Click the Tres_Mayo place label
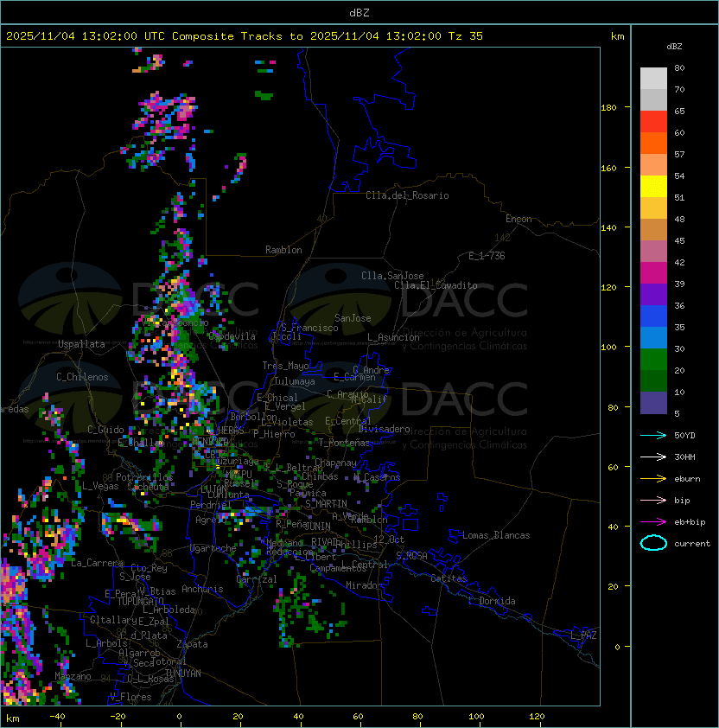719x728 pixels. click(x=285, y=366)
